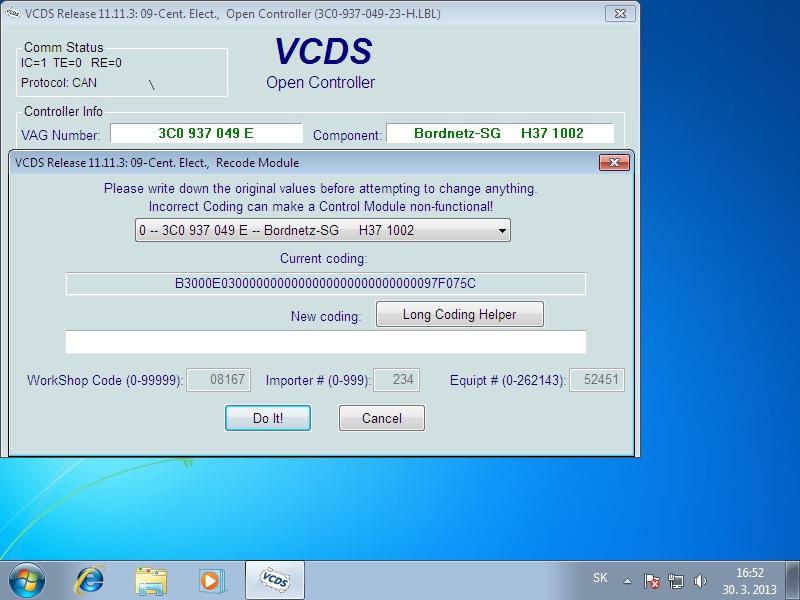
Task: Click the VCDS icon in Open Controller title bar
Action: coord(13,13)
